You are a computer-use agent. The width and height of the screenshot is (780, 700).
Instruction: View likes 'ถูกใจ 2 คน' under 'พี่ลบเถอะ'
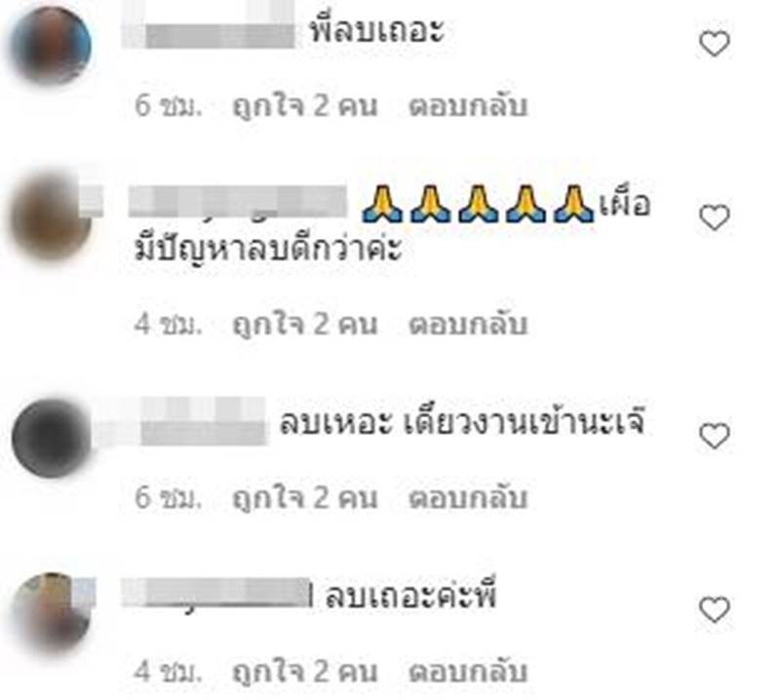[305, 106]
